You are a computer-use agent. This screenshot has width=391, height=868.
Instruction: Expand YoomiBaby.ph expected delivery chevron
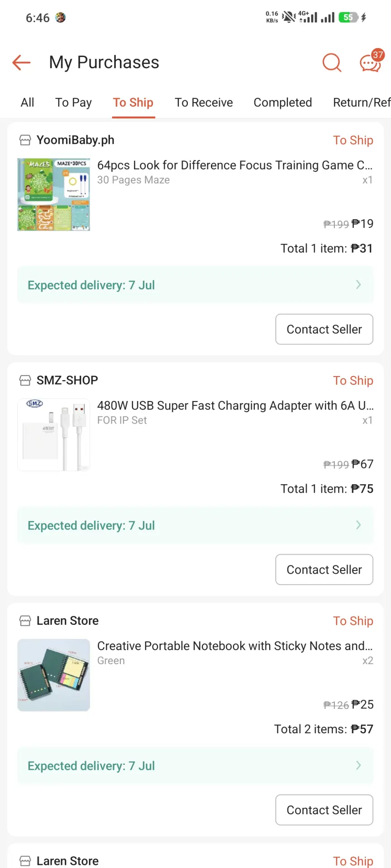click(358, 284)
